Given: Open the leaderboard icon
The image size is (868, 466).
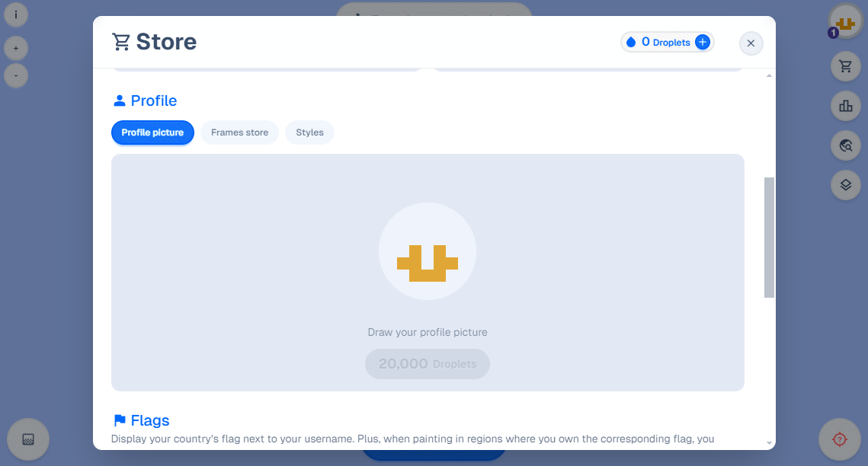Looking at the screenshot, I should click(846, 106).
